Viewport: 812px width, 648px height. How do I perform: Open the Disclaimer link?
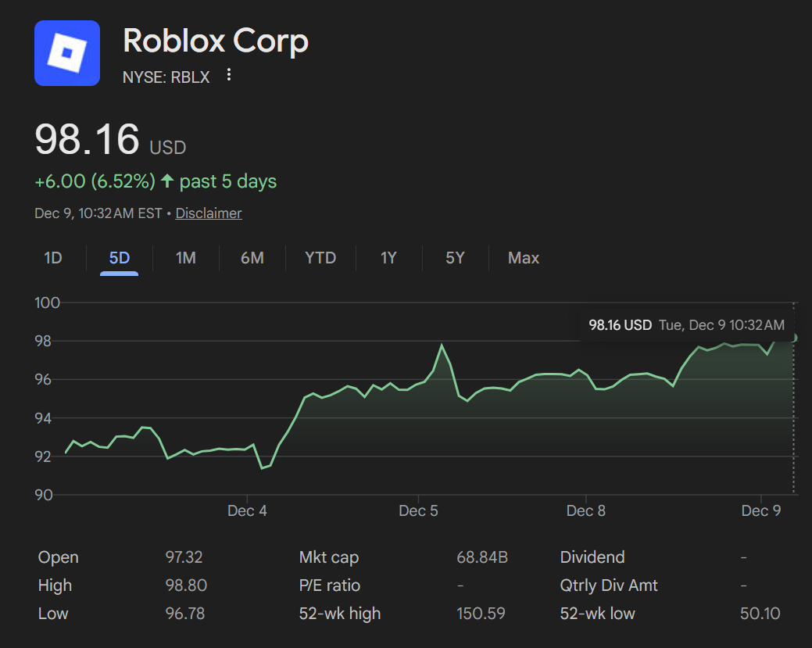[x=209, y=213]
